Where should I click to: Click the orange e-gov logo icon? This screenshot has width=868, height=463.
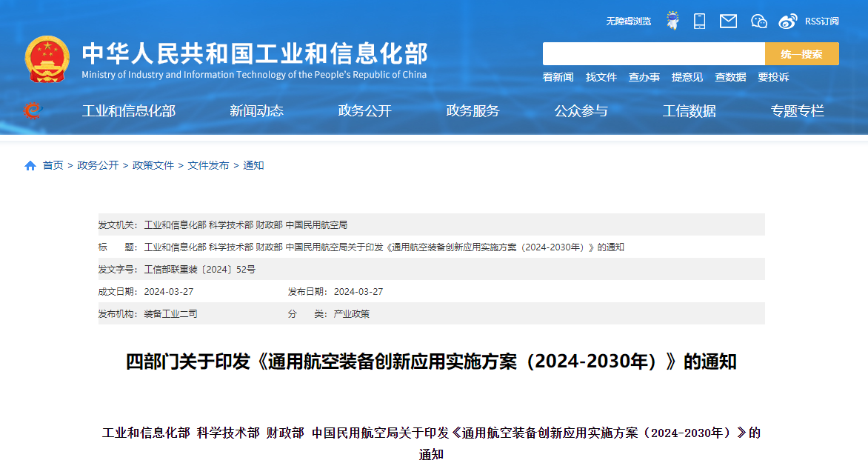33,111
